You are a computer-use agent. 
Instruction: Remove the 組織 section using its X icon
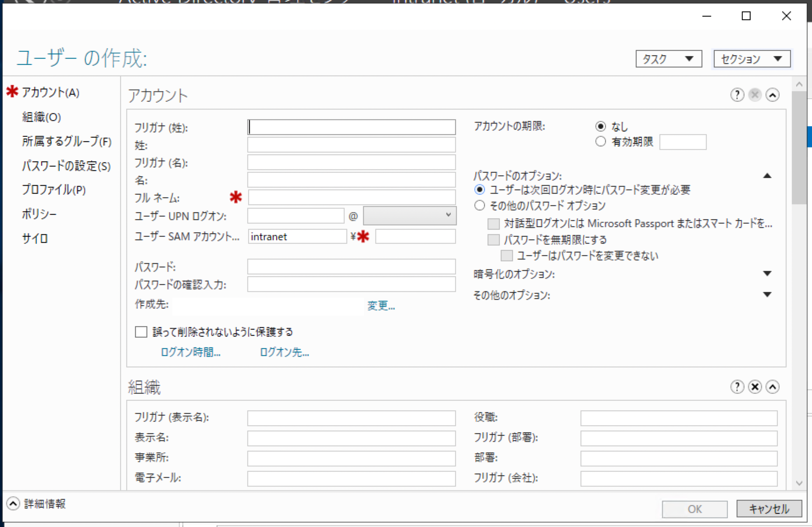tap(755, 387)
